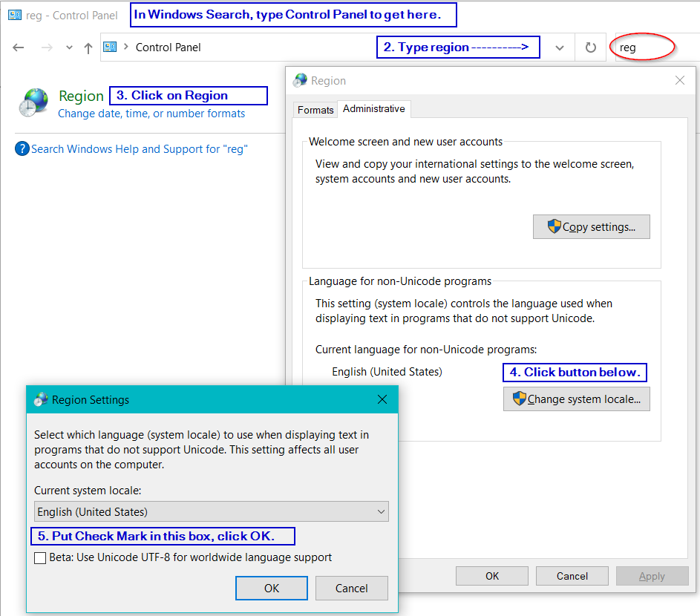The image size is (700, 616).
Task: Click the Apply button in Region dialog
Action: point(652,576)
